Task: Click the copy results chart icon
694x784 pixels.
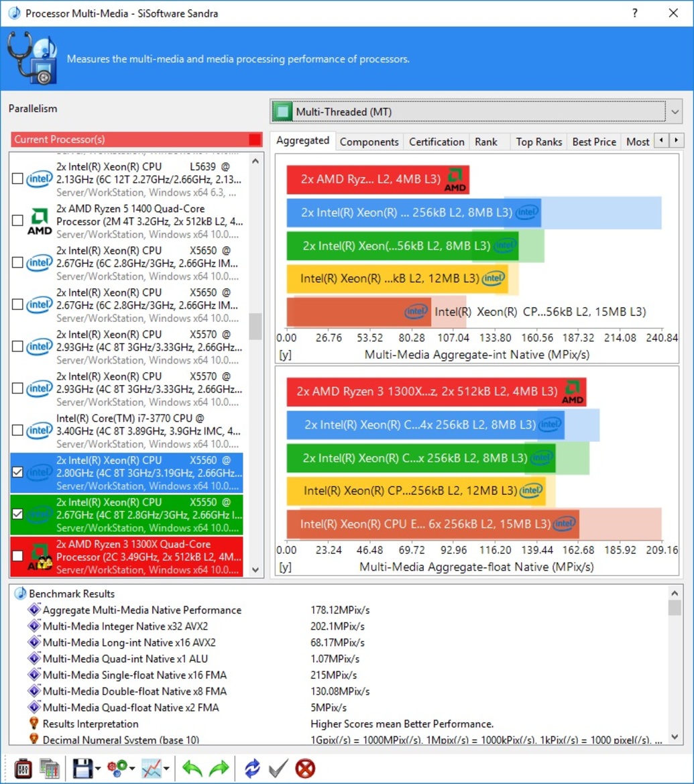Action: click(50, 769)
